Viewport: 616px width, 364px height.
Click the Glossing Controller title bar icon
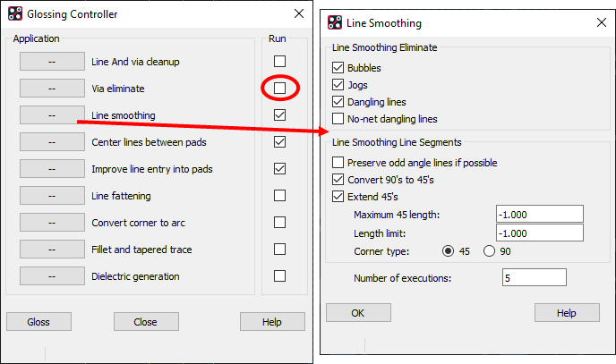[15, 13]
